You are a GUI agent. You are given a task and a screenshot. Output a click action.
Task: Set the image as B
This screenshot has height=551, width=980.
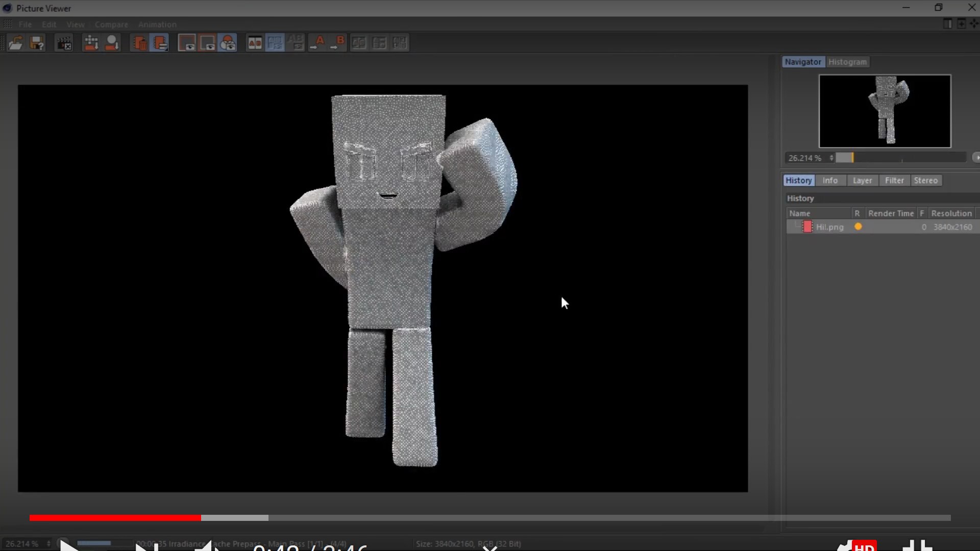coord(338,43)
